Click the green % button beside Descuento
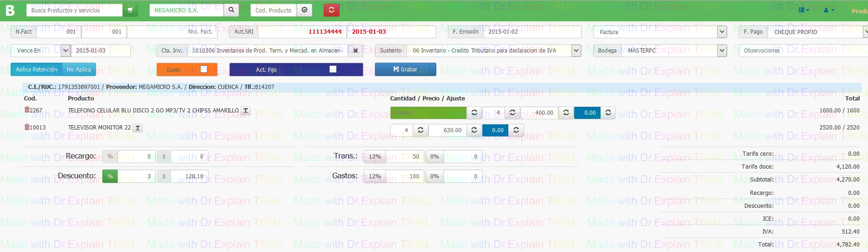This screenshot has height=252, width=868. (110, 176)
